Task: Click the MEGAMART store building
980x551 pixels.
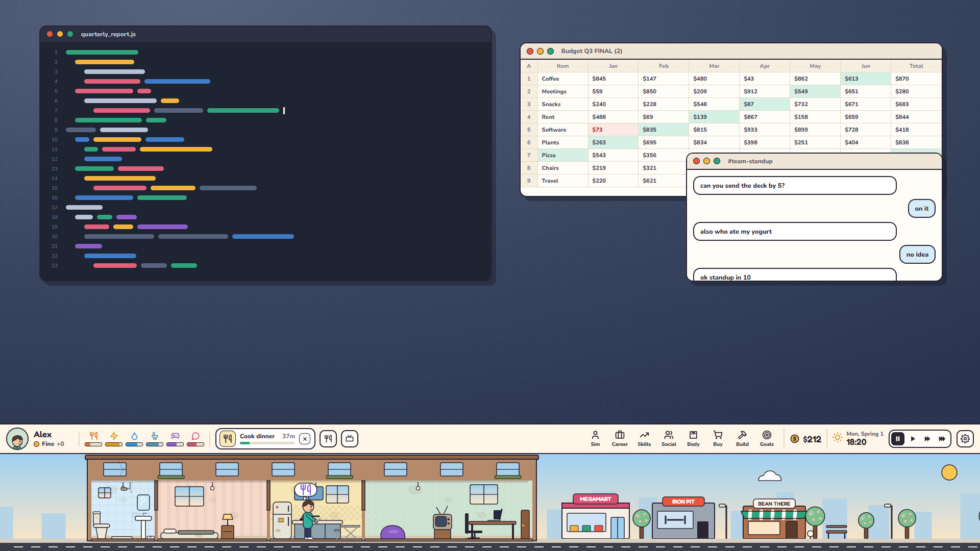Action: [x=596, y=516]
